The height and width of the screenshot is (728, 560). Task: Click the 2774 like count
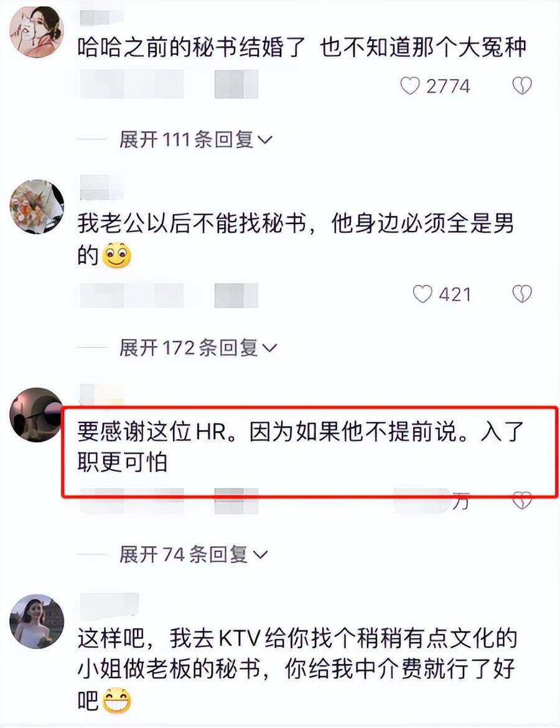[448, 86]
